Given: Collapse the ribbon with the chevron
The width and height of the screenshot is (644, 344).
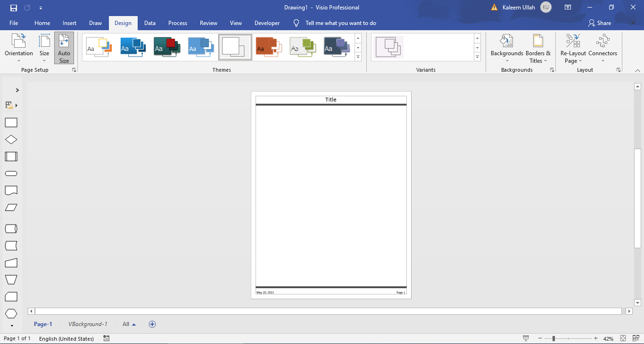Looking at the screenshot, I should click(637, 70).
